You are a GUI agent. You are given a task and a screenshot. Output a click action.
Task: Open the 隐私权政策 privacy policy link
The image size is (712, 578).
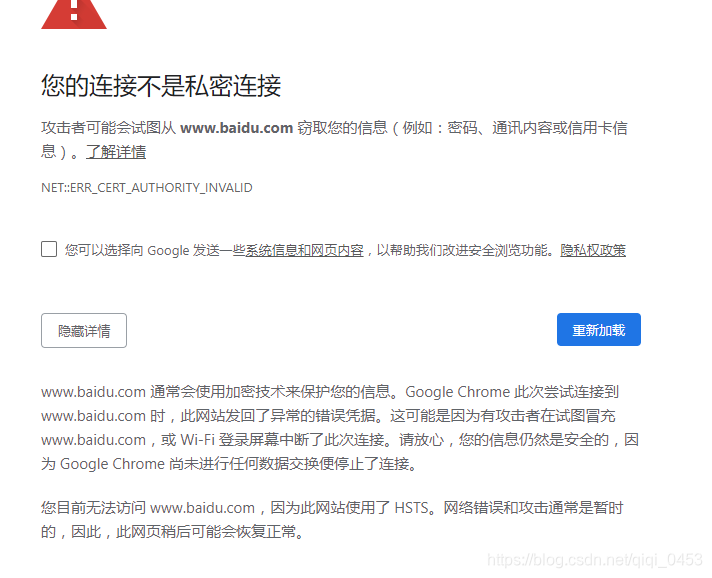(593, 250)
